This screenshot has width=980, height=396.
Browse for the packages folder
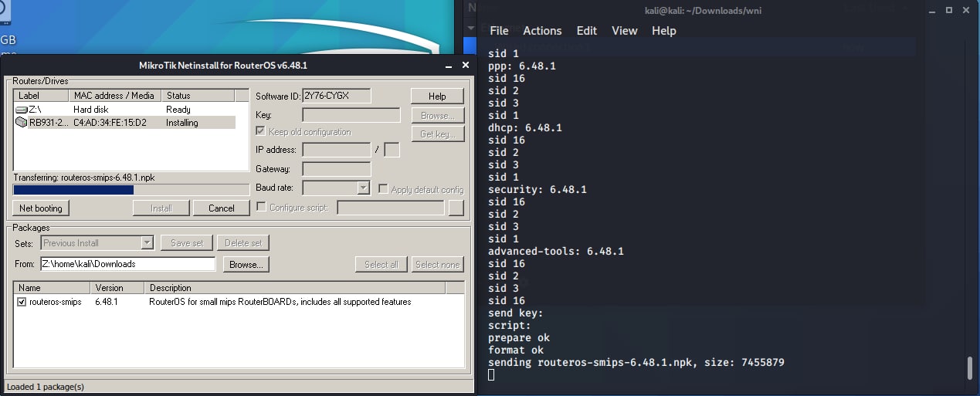(246, 264)
